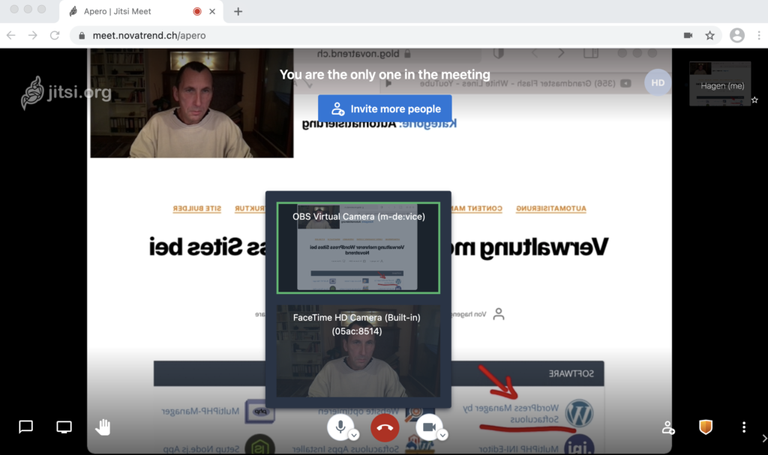Reload the meet.novatrend.ch page
This screenshot has height=455, width=768.
(x=55, y=35)
